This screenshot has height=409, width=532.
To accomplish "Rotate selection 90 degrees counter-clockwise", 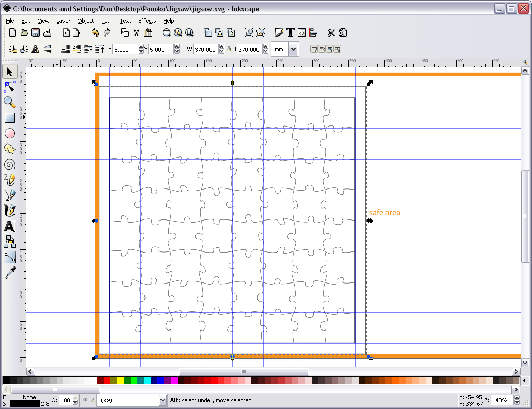I will click(13, 49).
